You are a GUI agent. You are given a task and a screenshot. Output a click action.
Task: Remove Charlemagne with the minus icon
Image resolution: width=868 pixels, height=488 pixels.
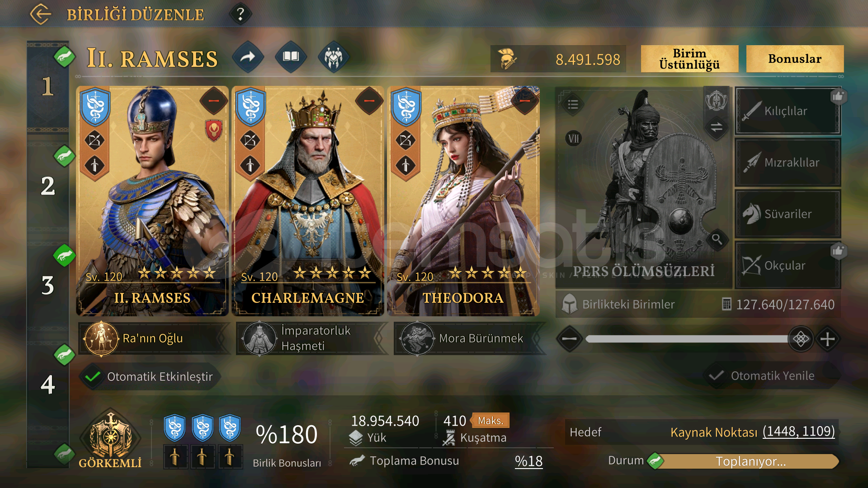[369, 100]
